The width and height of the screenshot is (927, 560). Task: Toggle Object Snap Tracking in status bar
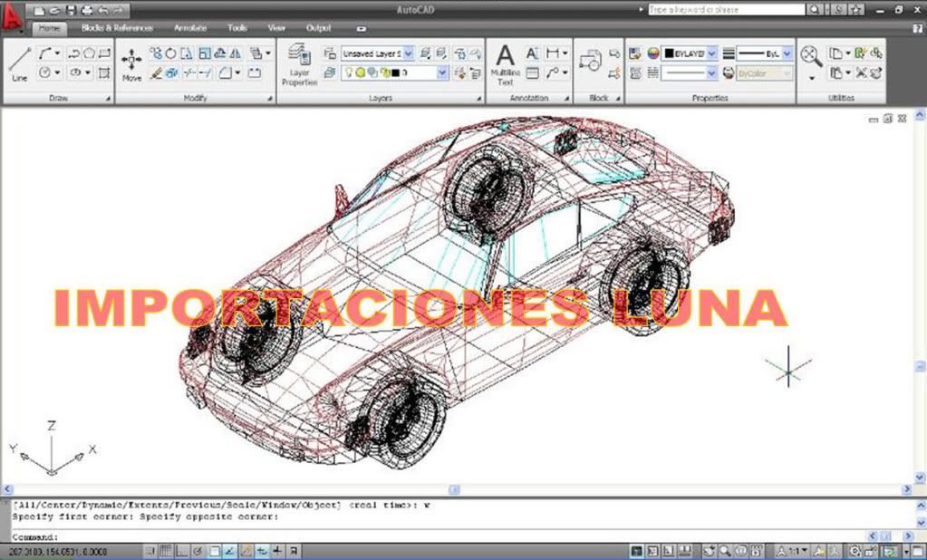point(230,552)
